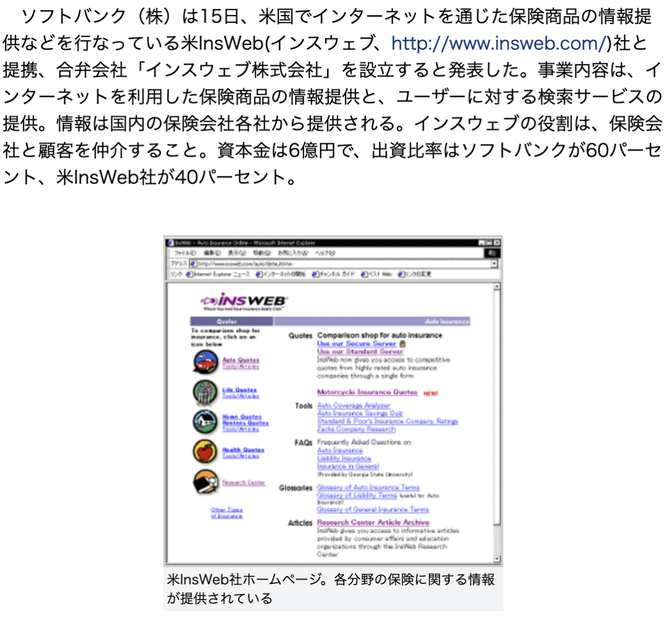672x618 pixels.
Task: Click the Life Quotes family icon
Action: pos(205,392)
